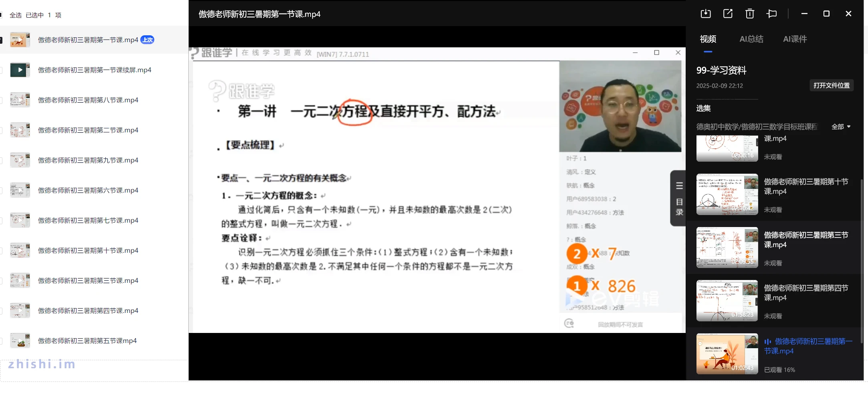Open the AI课件 tab
This screenshot has width=868, height=420.
795,39
